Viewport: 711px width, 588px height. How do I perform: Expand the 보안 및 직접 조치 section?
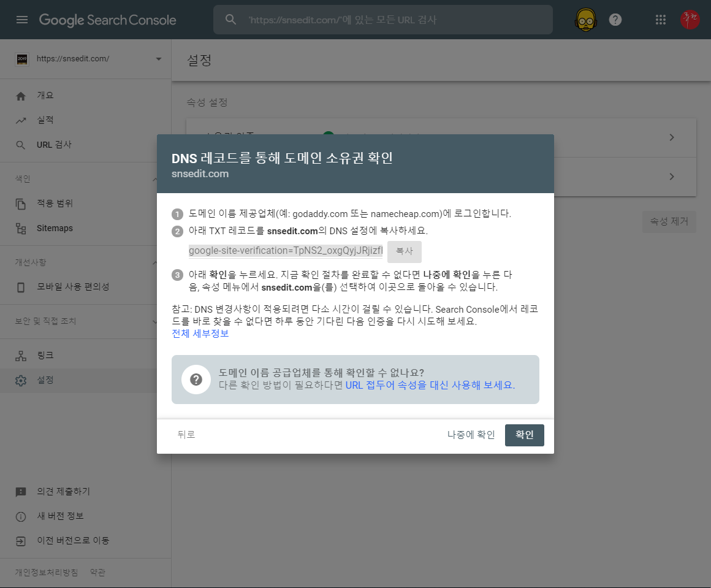pos(155,321)
